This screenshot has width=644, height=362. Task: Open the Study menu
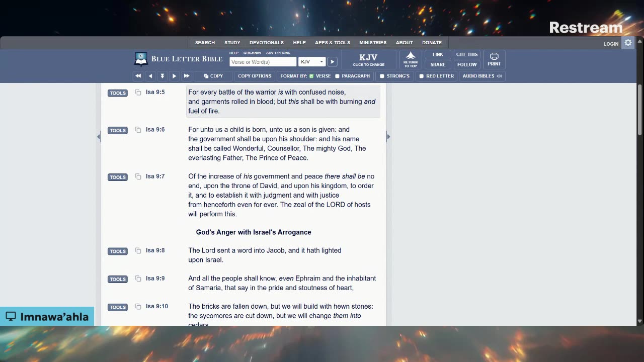(232, 43)
